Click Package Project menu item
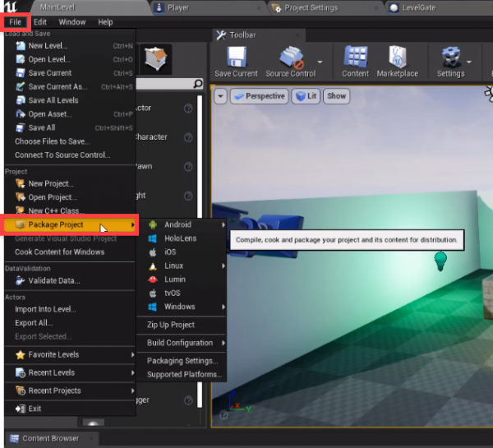The width and height of the screenshot is (493, 448). tap(70, 224)
